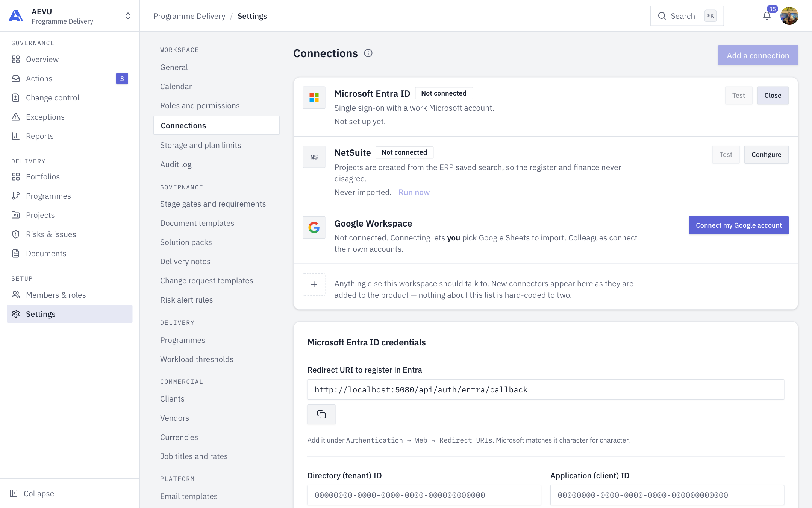
Task: Click the Run now link
Action: coord(414,192)
